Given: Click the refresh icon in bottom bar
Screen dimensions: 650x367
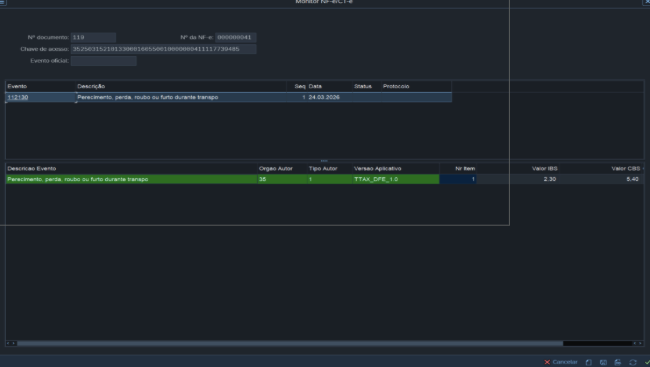Looking at the screenshot, I should (x=633, y=362).
